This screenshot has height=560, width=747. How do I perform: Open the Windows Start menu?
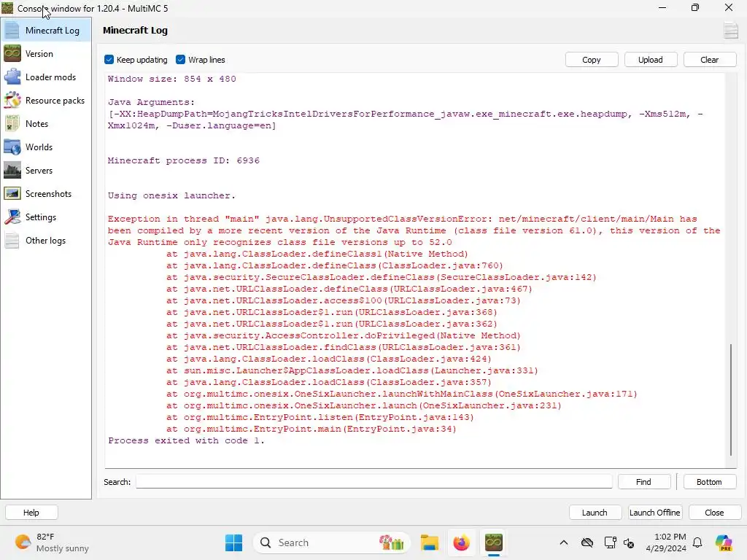(234, 542)
